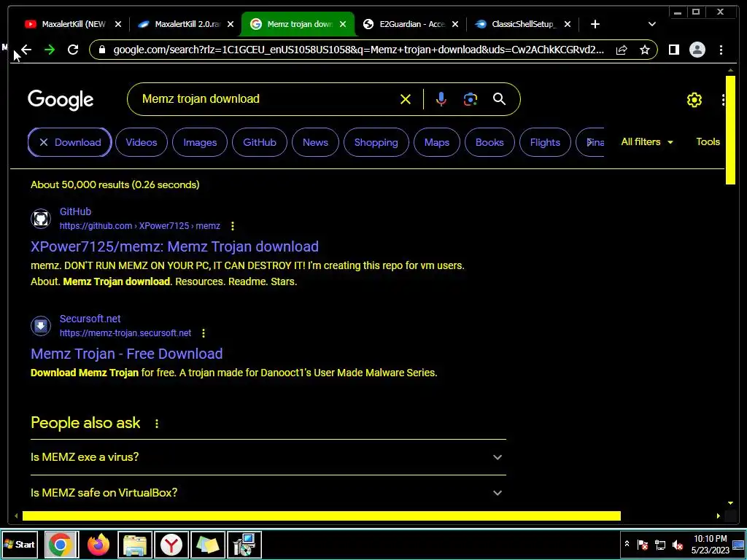Viewport: 747px width, 560px height.
Task: Switch to ClassicShellSetup tab
Action: [x=524, y=24]
